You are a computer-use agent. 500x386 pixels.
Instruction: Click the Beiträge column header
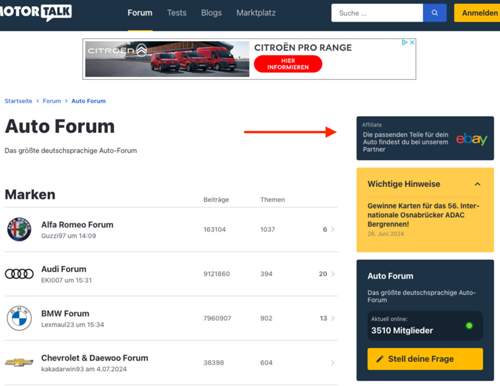pyautogui.click(x=216, y=200)
